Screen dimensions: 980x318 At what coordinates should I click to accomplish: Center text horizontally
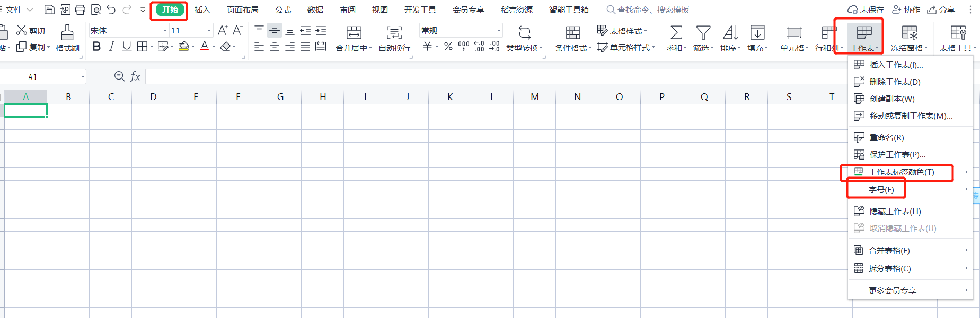point(275,47)
